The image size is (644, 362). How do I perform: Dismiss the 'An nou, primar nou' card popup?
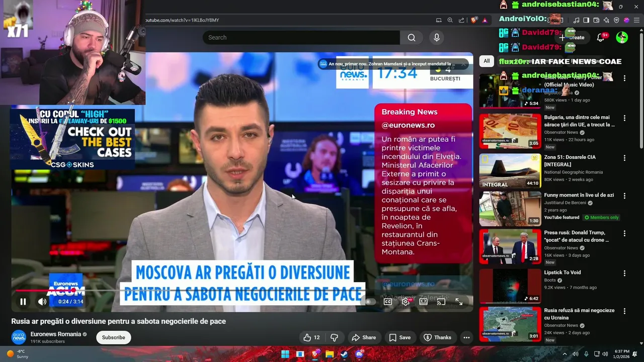(x=463, y=64)
